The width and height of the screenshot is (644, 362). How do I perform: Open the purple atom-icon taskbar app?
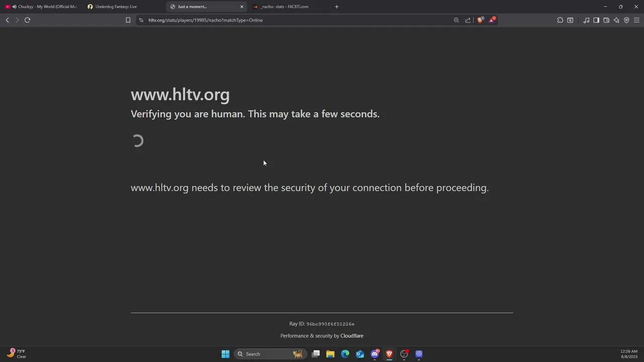(419, 354)
